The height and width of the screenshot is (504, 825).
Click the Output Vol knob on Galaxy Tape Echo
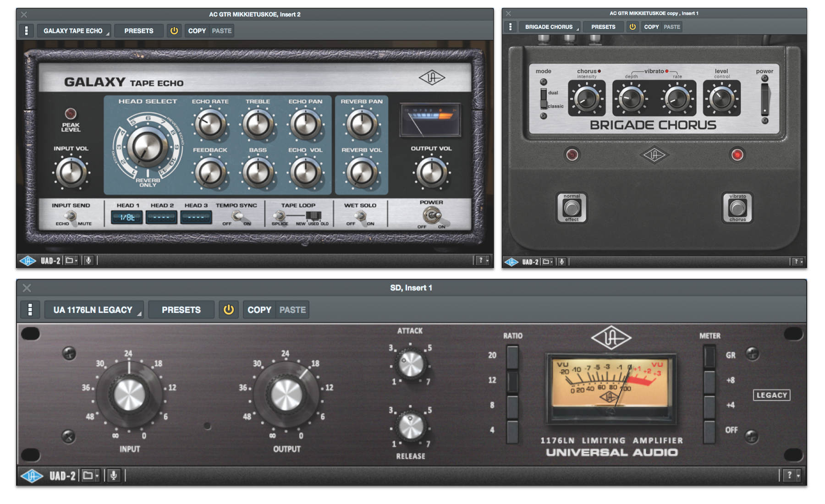pos(431,173)
